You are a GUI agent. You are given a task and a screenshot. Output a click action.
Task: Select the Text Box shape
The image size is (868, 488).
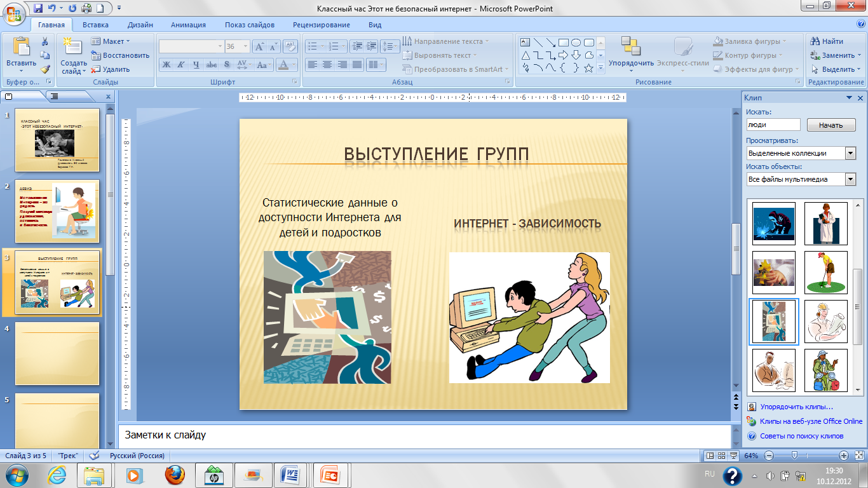[x=526, y=43]
